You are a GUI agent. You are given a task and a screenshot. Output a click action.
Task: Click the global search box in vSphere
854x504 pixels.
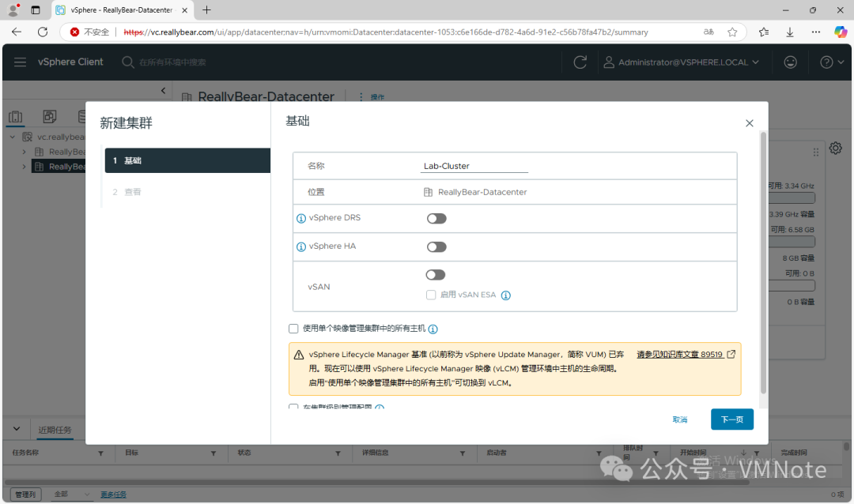point(174,62)
